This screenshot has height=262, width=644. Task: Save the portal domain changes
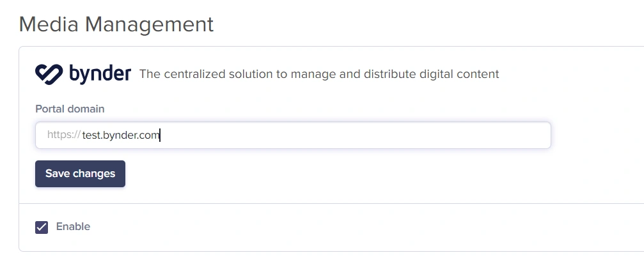pyautogui.click(x=80, y=174)
